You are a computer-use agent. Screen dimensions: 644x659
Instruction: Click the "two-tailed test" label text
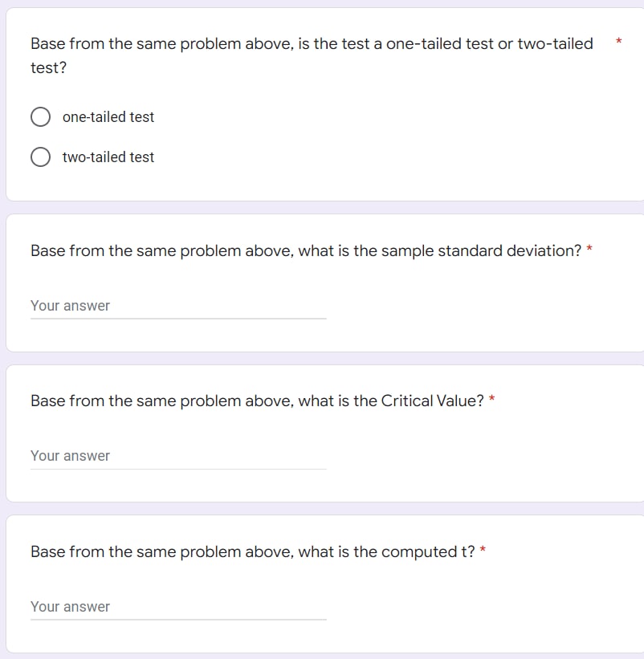[x=109, y=157]
